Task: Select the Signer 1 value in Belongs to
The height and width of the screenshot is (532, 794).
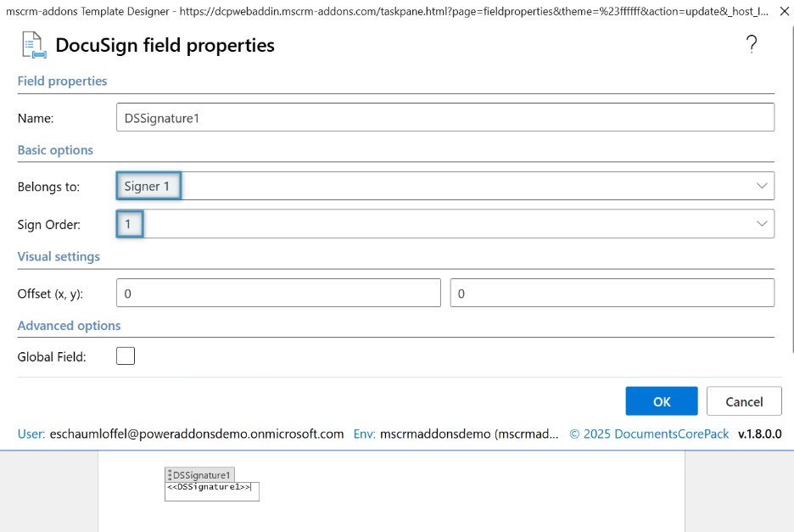Action: click(148, 186)
